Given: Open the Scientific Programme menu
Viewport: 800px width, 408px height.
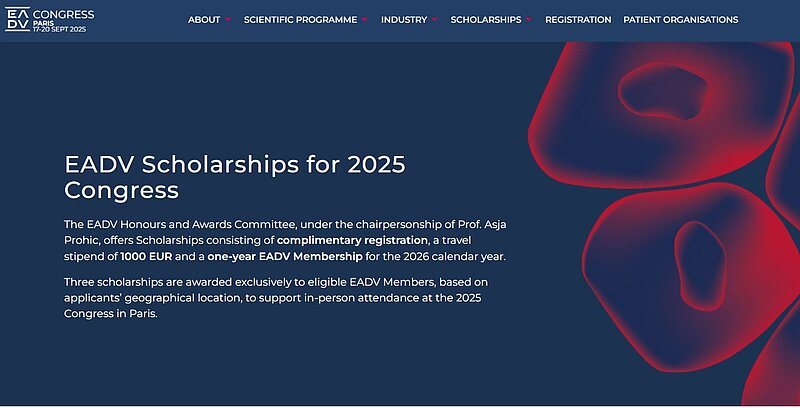Looking at the screenshot, I should tap(300, 20).
